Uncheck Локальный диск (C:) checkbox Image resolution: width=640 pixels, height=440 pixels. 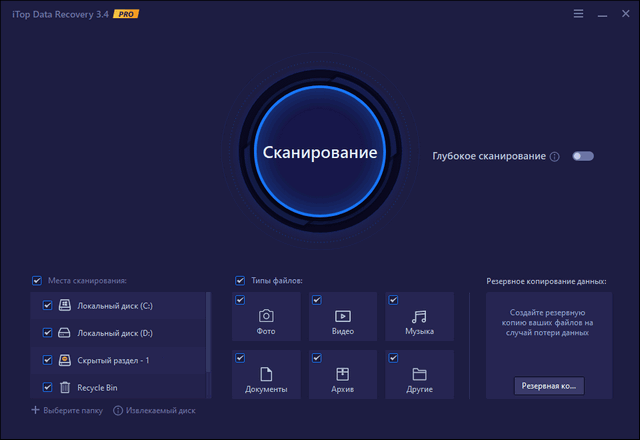(47, 305)
